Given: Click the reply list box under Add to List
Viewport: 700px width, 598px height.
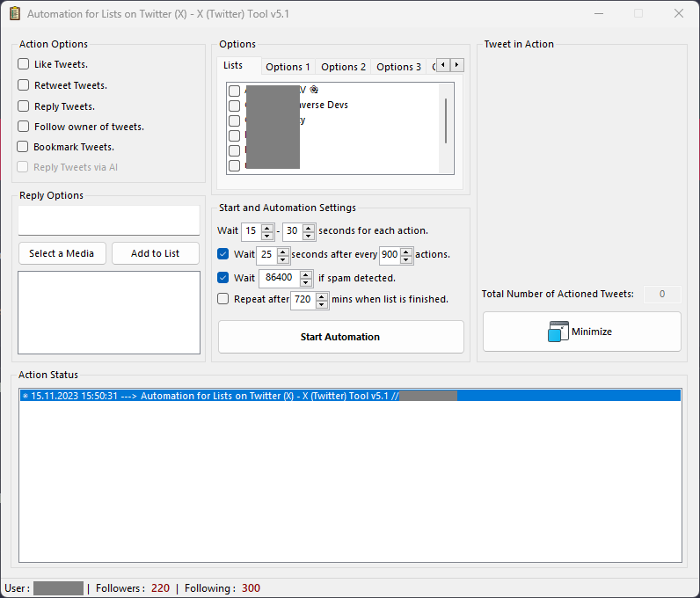Looking at the screenshot, I should pos(109,312).
